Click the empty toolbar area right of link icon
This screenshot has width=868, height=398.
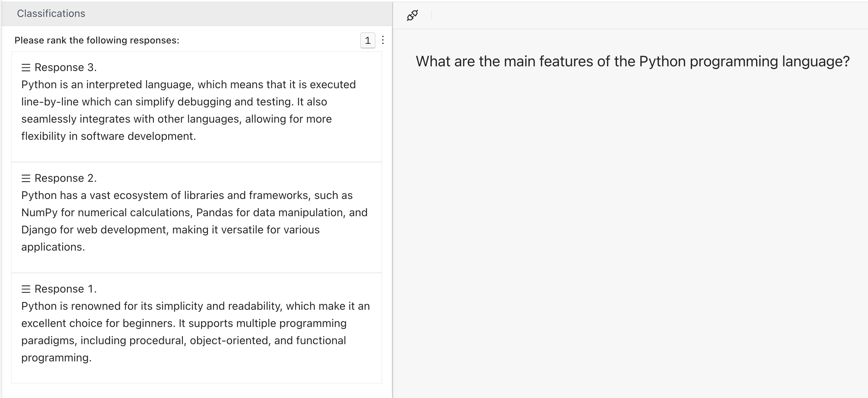[x=640, y=15]
